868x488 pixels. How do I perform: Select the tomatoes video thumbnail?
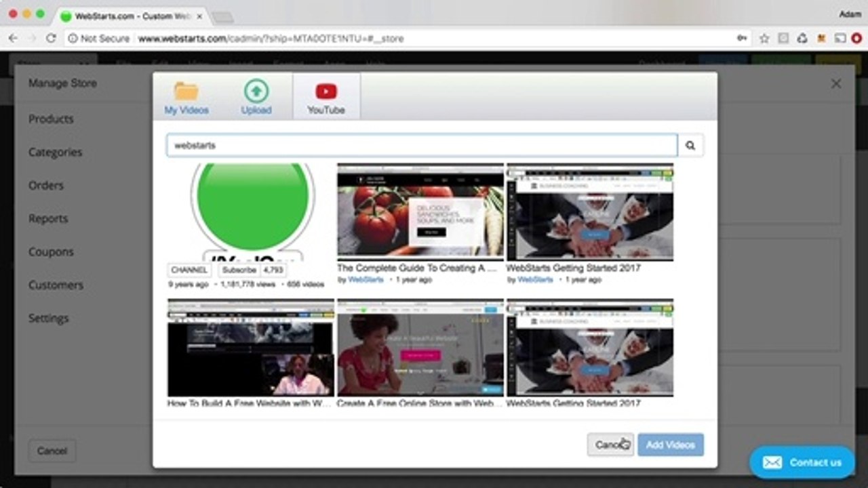point(420,211)
